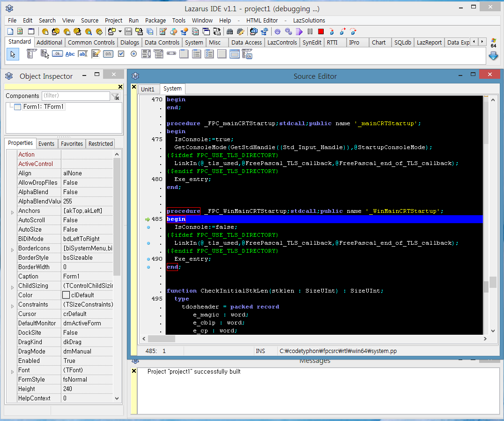This screenshot has height=421, width=504.
Task: Select the TRadioButton component in palette
Action: [133, 54]
